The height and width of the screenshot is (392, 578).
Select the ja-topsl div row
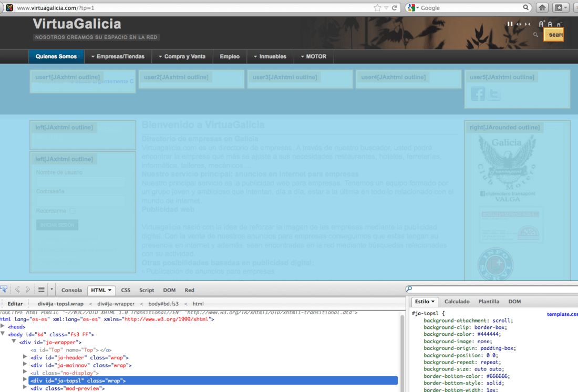pos(213,380)
